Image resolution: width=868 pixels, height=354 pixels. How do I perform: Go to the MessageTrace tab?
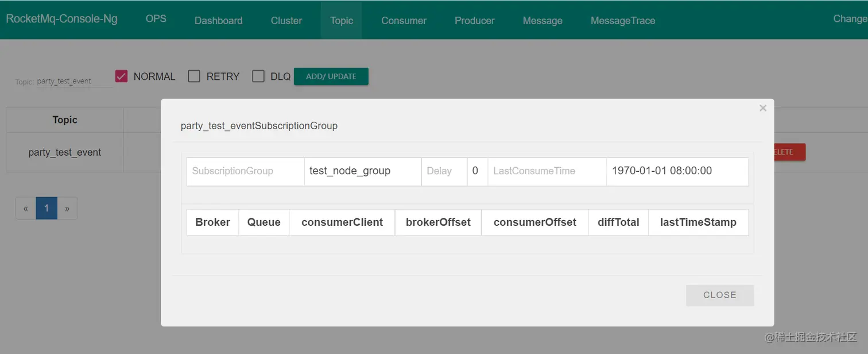click(x=623, y=21)
